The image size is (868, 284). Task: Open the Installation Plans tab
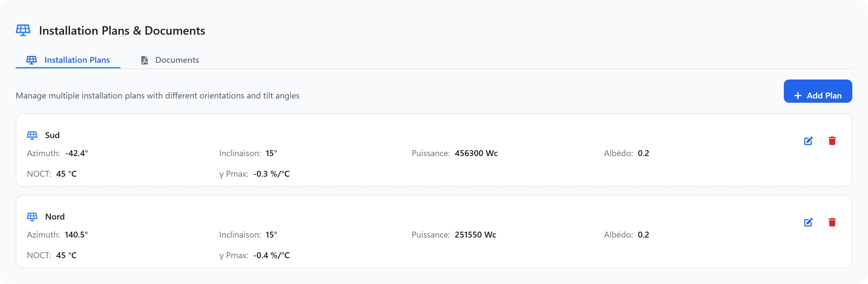point(68,60)
